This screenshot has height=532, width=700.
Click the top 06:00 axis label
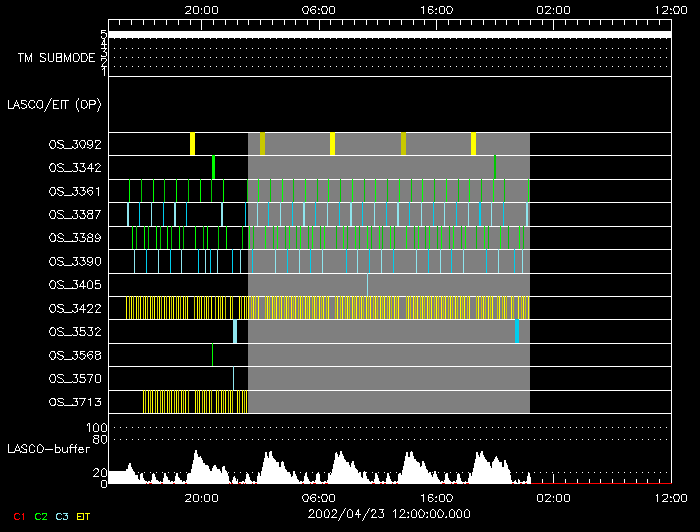click(318, 10)
